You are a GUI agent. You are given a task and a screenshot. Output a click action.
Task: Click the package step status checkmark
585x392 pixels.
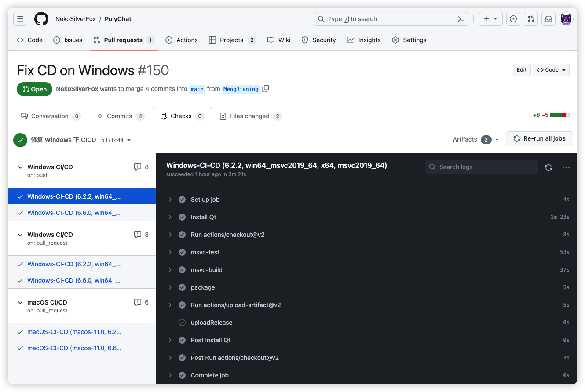[x=182, y=287]
